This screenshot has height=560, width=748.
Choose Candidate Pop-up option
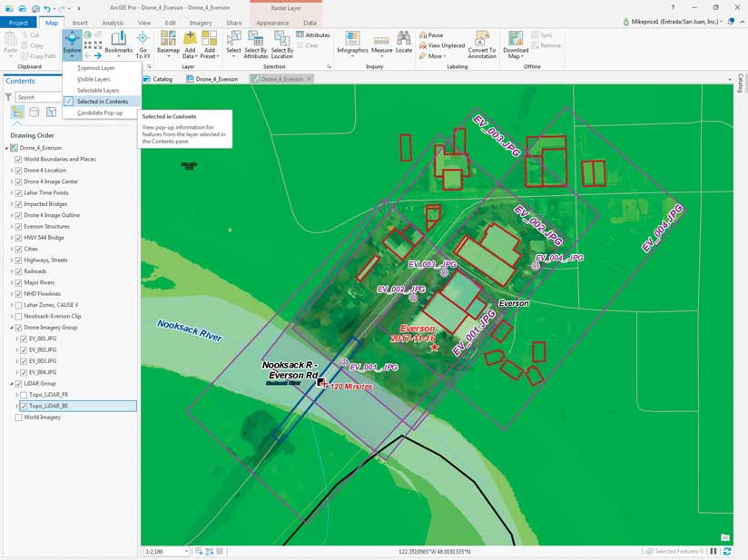point(100,113)
